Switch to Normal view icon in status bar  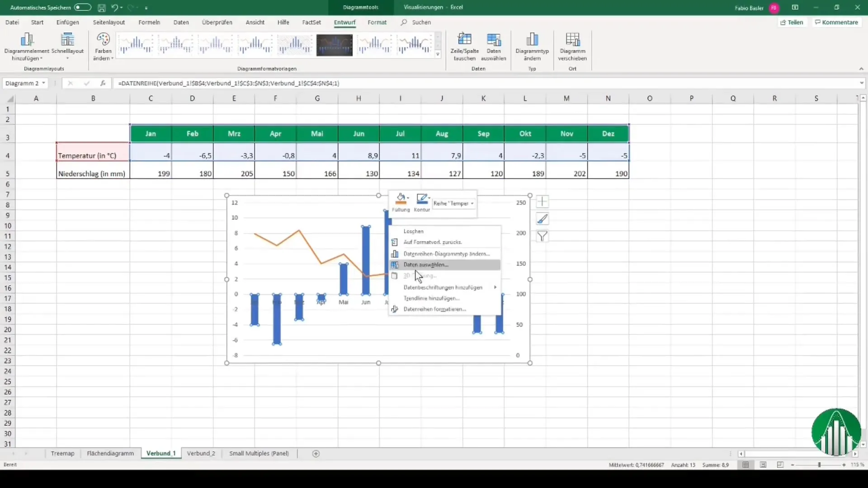(745, 465)
